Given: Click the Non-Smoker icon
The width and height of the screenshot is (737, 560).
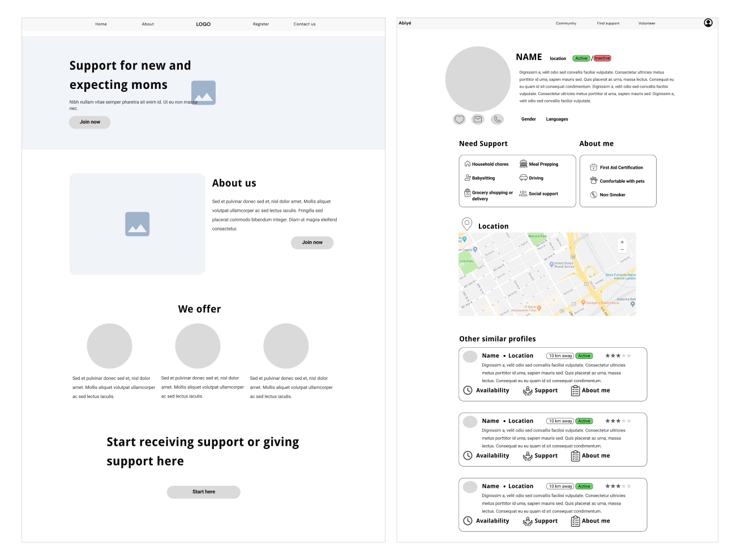Looking at the screenshot, I should click(593, 195).
